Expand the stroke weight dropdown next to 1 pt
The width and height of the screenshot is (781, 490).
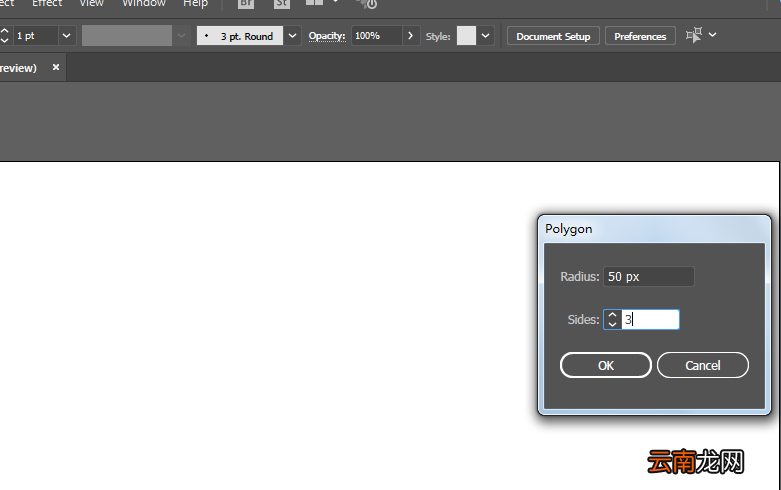coord(66,36)
